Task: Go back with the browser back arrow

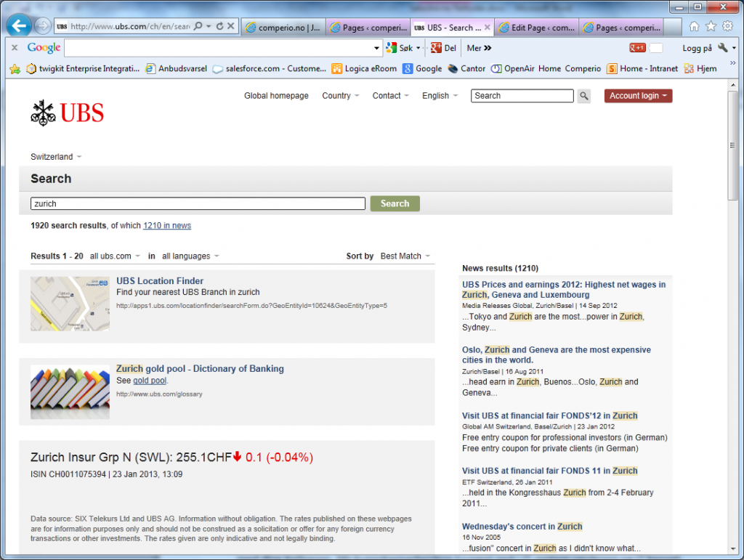Action: pos(19,25)
